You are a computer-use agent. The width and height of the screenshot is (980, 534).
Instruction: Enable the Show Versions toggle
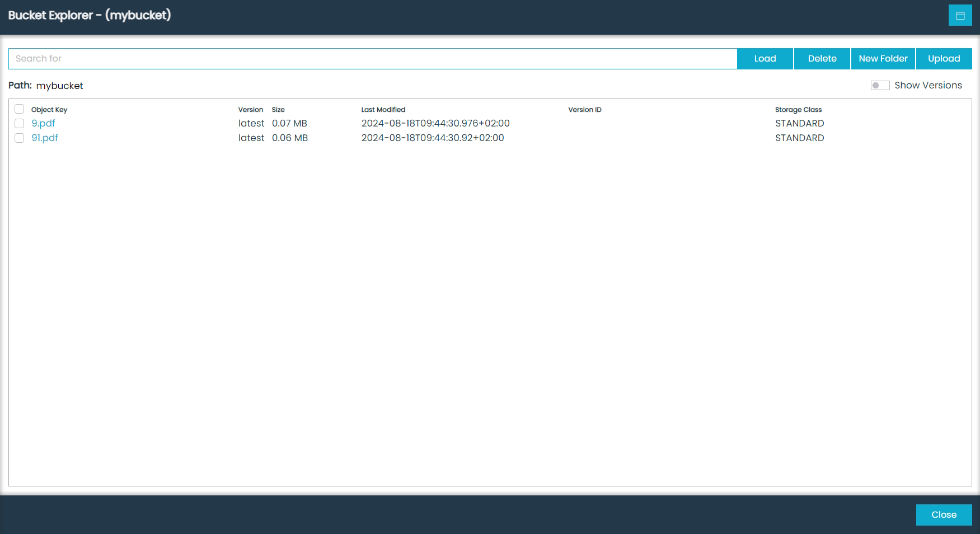point(880,85)
